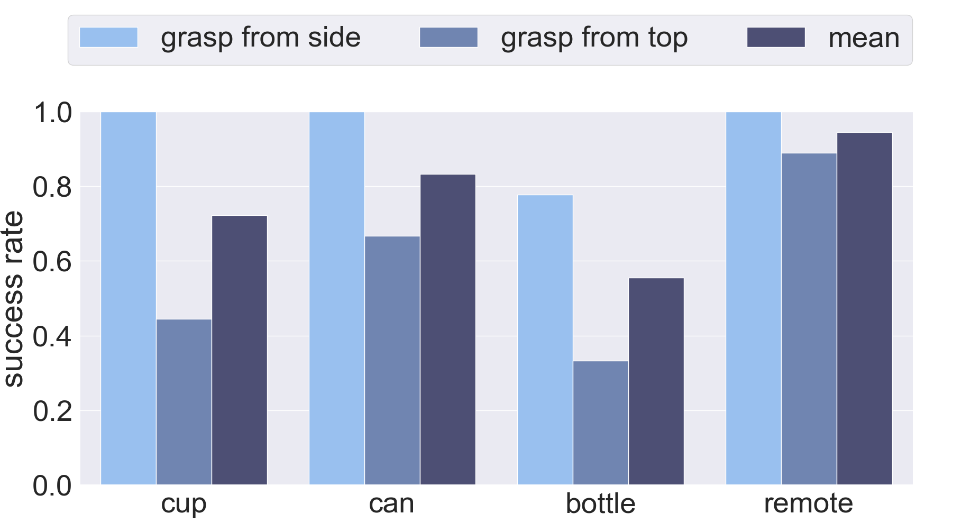Click the light blue grasp from side legend swatch
Image resolution: width=980 pixels, height=523 pixels.
(x=108, y=38)
